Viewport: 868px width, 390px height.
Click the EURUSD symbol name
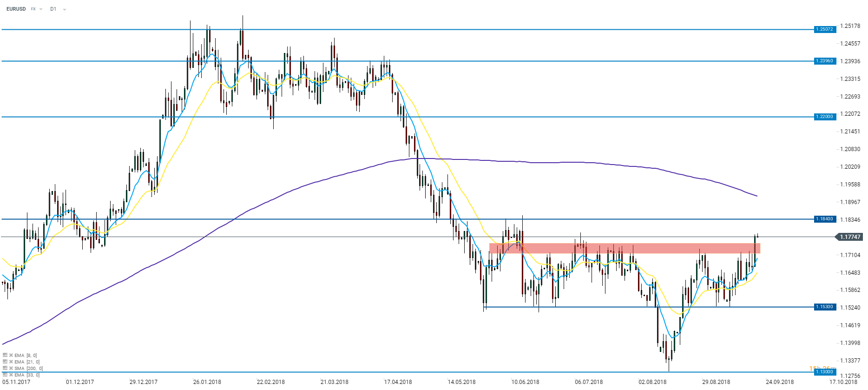coord(16,9)
